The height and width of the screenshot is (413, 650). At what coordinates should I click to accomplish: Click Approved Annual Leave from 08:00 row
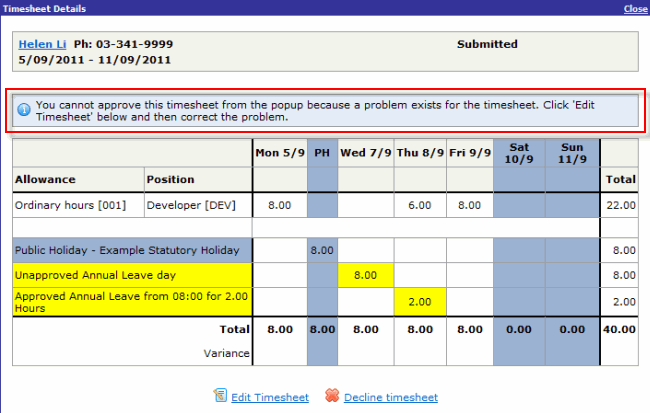130,301
